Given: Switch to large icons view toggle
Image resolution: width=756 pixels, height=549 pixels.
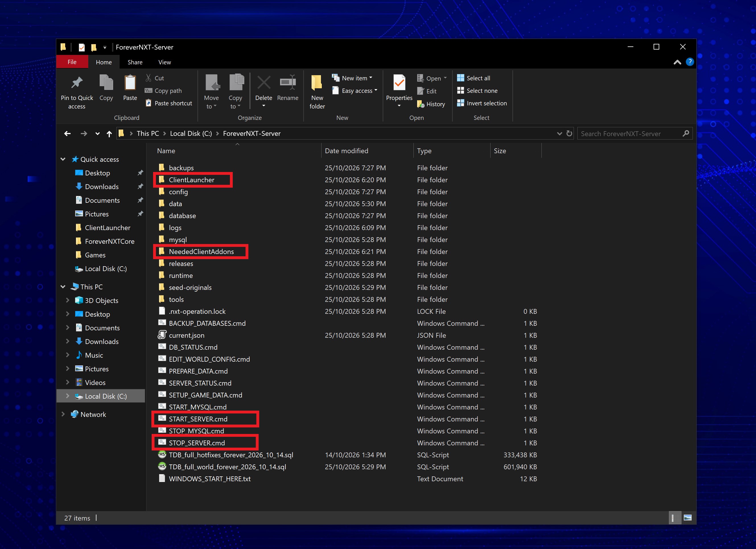Looking at the screenshot, I should click(688, 518).
